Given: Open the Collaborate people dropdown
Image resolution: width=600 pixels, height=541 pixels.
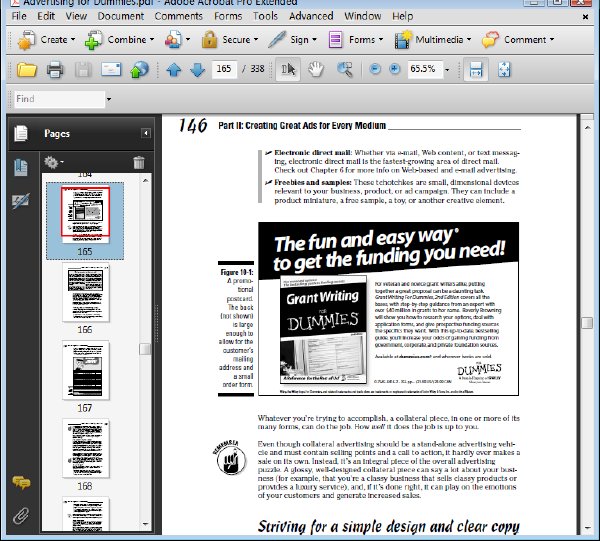Looking at the screenshot, I should pos(177,40).
